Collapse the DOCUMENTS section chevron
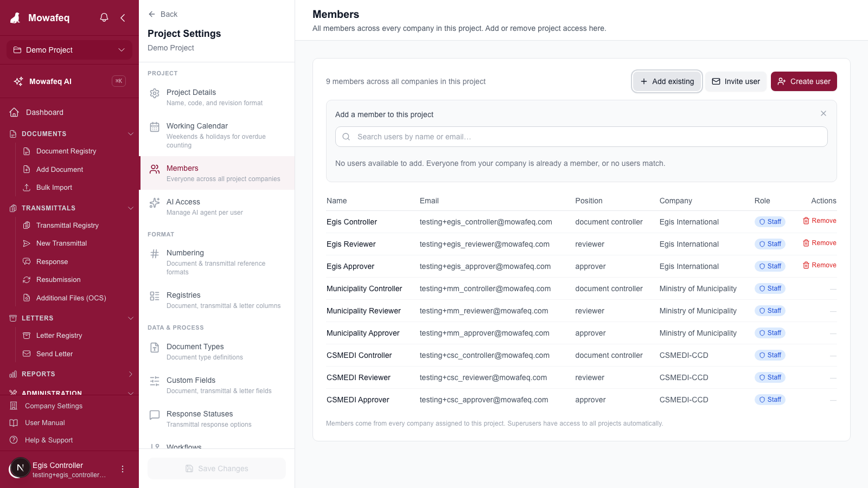Screen dimensions: 868x488 pos(130,134)
